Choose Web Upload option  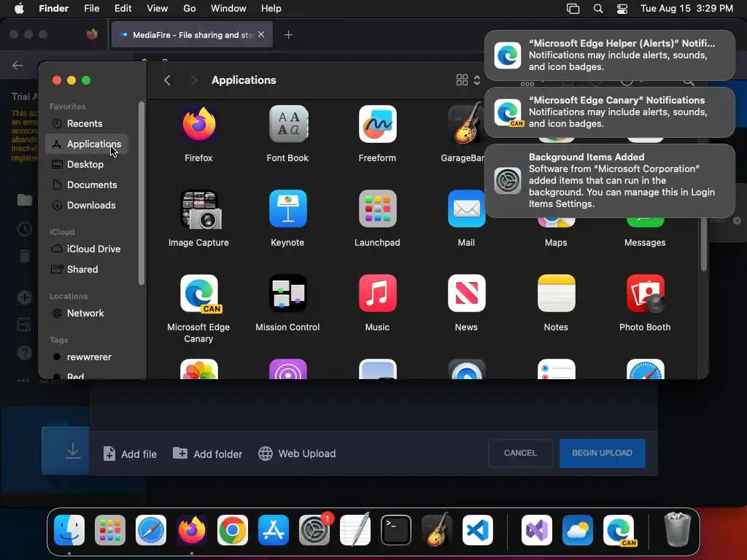tap(297, 454)
